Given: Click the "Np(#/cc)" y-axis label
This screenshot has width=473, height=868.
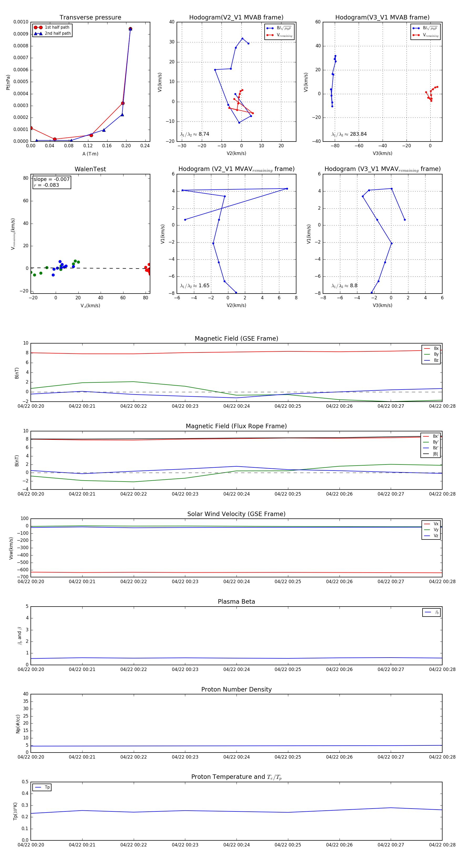Looking at the screenshot, I should point(18,723).
